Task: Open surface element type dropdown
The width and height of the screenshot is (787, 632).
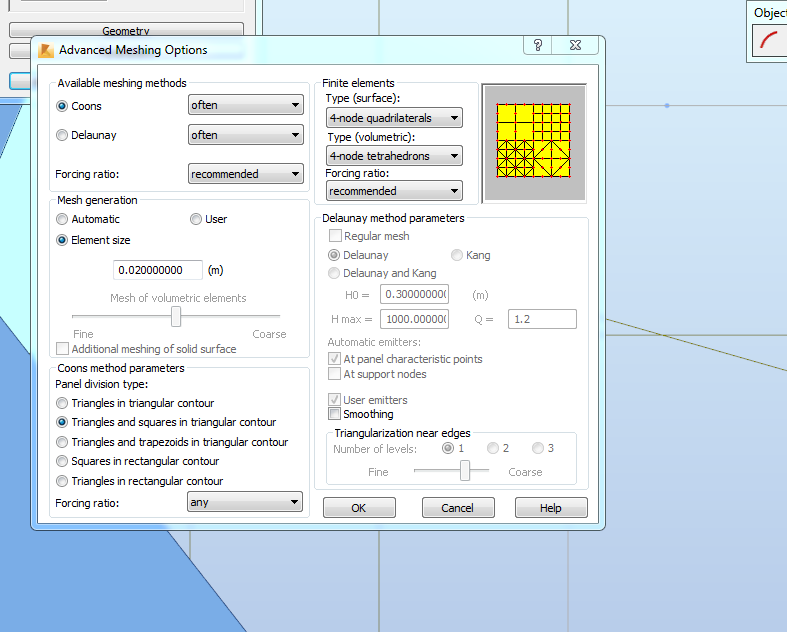Action: (394, 118)
